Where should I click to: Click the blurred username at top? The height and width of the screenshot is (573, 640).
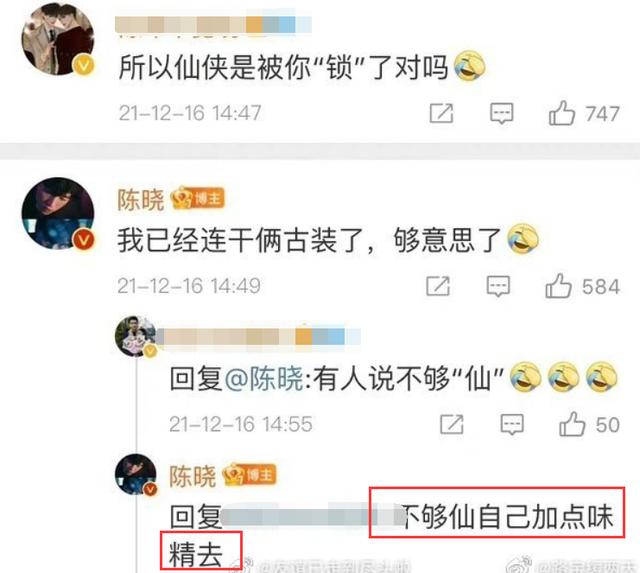point(213,24)
